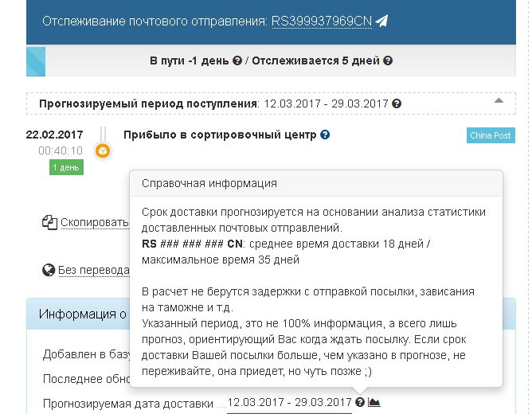
Task: Click the 'Скопировать' link
Action: pyautogui.click(x=94, y=222)
